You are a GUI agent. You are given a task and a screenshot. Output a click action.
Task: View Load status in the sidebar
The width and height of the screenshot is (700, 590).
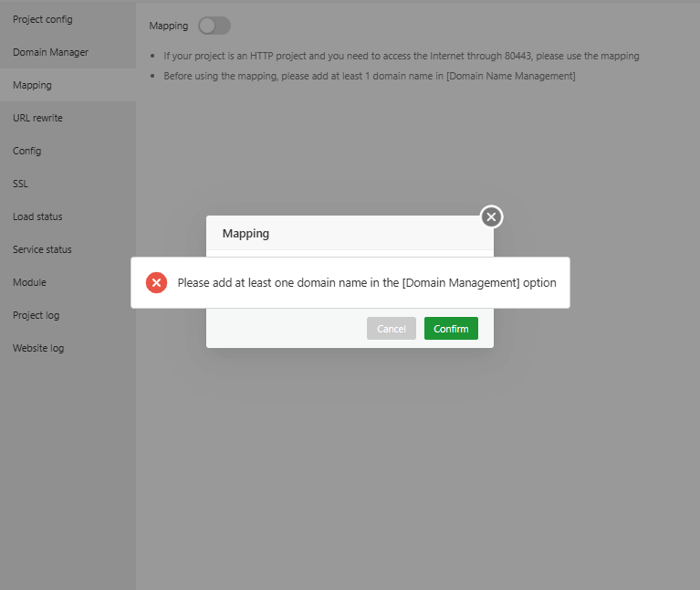pyautogui.click(x=68, y=216)
